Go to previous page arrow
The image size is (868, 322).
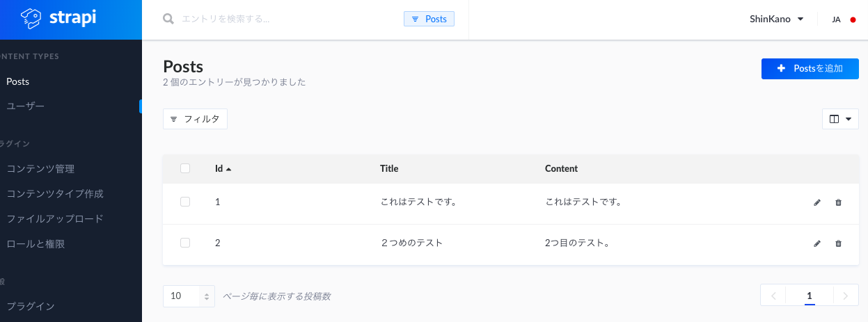pyautogui.click(x=773, y=296)
